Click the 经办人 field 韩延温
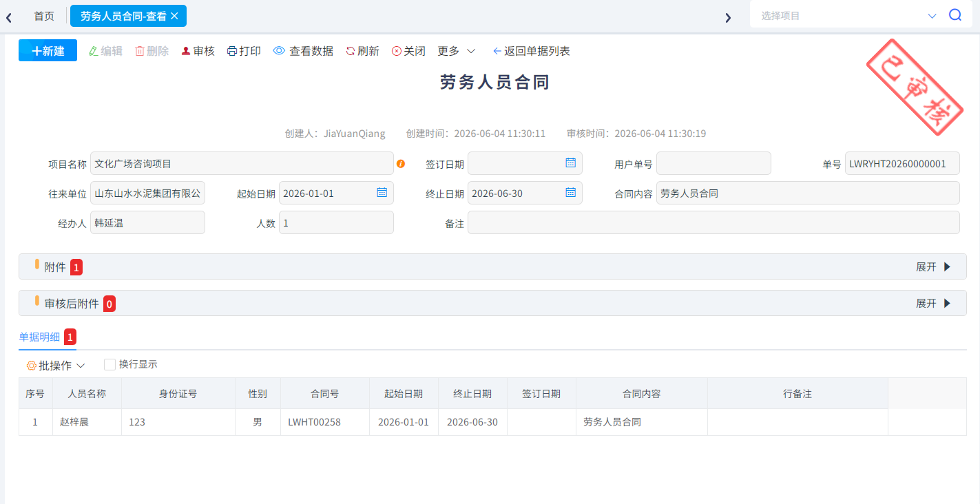Image resolution: width=980 pixels, height=504 pixels. [147, 222]
